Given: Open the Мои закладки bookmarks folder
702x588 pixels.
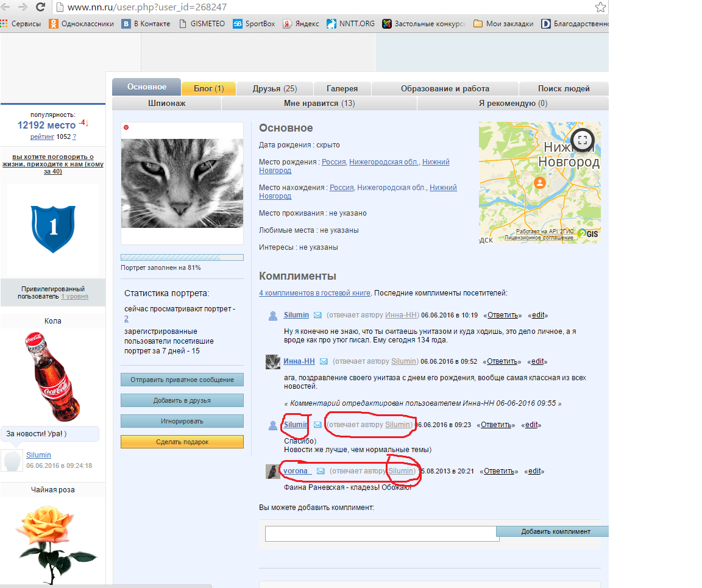Looking at the screenshot, I should 503,24.
